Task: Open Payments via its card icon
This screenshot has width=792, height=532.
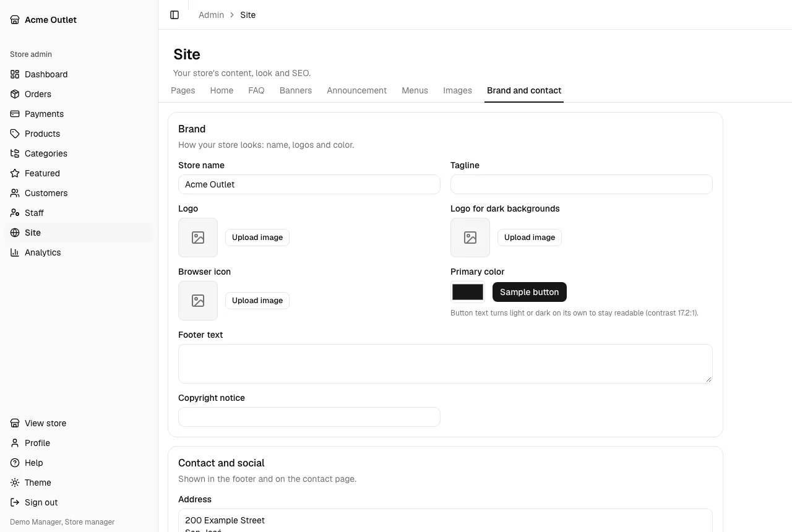Action: [15, 114]
